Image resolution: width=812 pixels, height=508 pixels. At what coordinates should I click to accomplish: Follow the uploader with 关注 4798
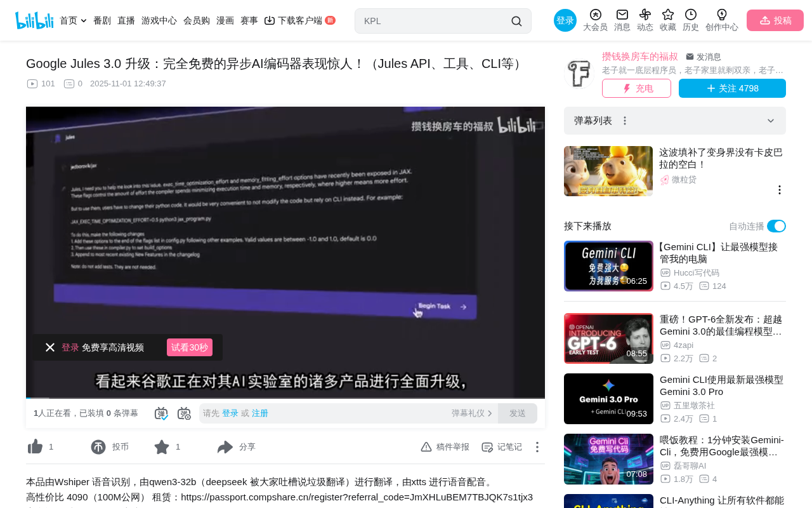pos(732,88)
